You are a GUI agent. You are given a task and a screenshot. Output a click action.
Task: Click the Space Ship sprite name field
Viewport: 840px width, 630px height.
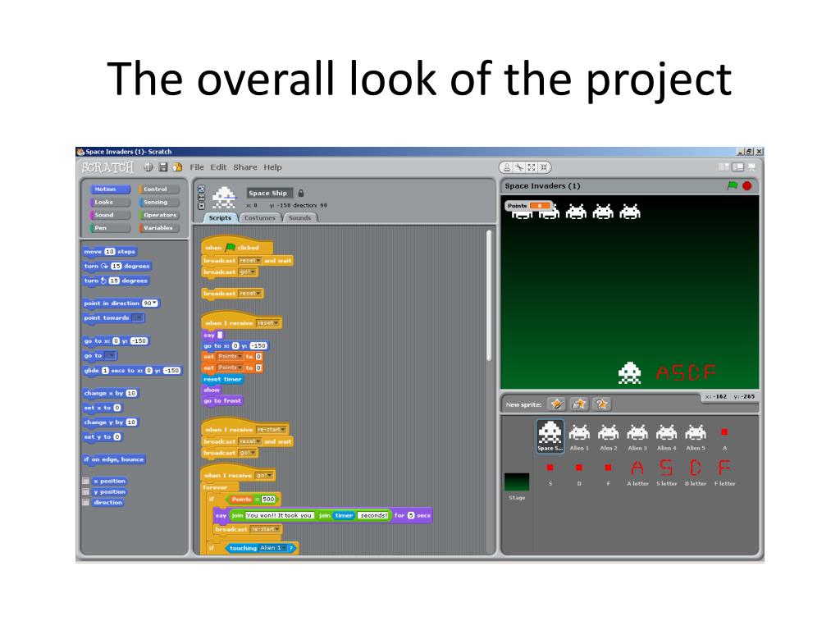pos(270,193)
